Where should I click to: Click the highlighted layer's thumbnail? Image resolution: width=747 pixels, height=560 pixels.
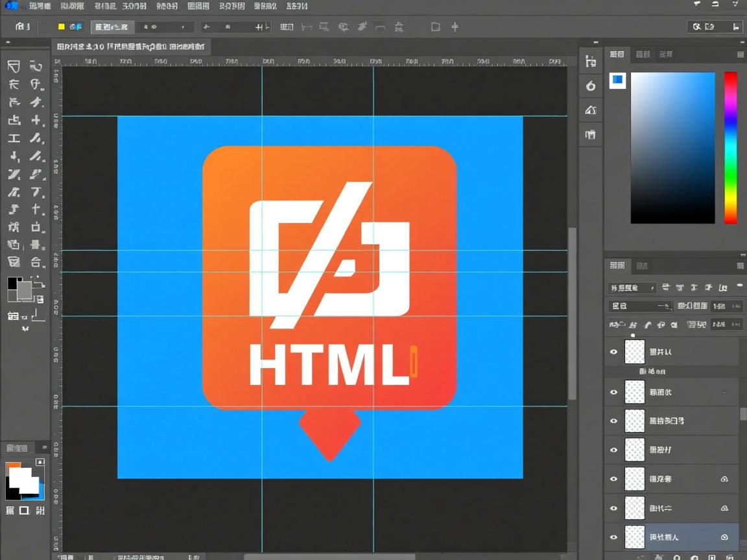coord(634,537)
